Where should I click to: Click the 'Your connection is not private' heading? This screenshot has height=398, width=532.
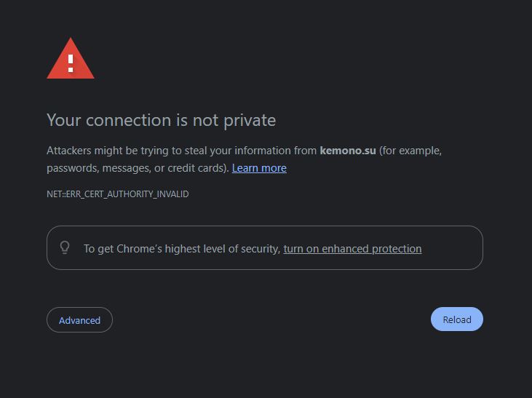[x=161, y=121]
